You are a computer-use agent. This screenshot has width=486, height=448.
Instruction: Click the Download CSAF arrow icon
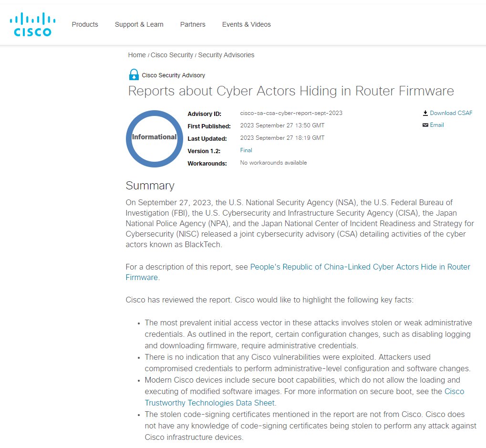click(x=425, y=113)
